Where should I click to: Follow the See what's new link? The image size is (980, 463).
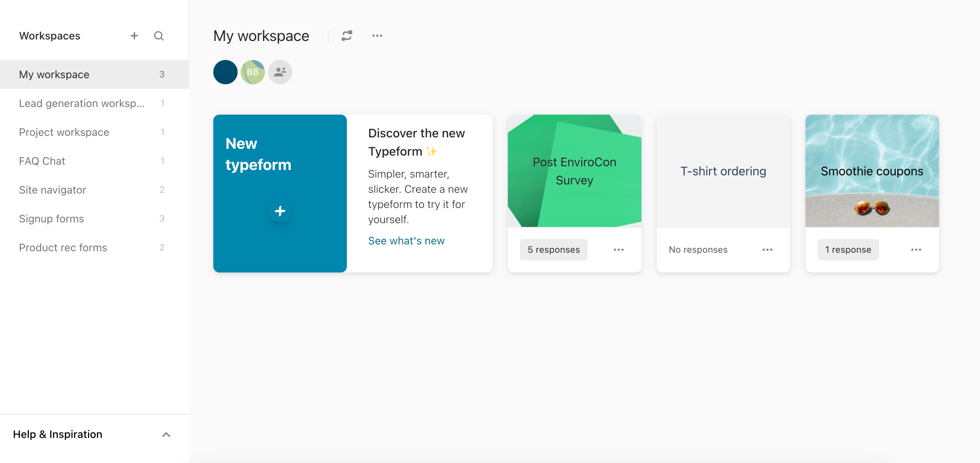click(406, 240)
